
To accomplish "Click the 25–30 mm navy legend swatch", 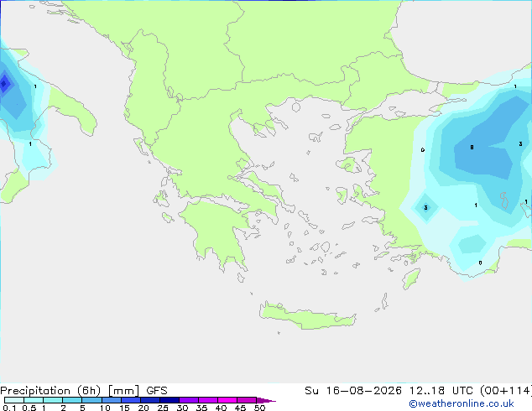I will coord(170,400).
